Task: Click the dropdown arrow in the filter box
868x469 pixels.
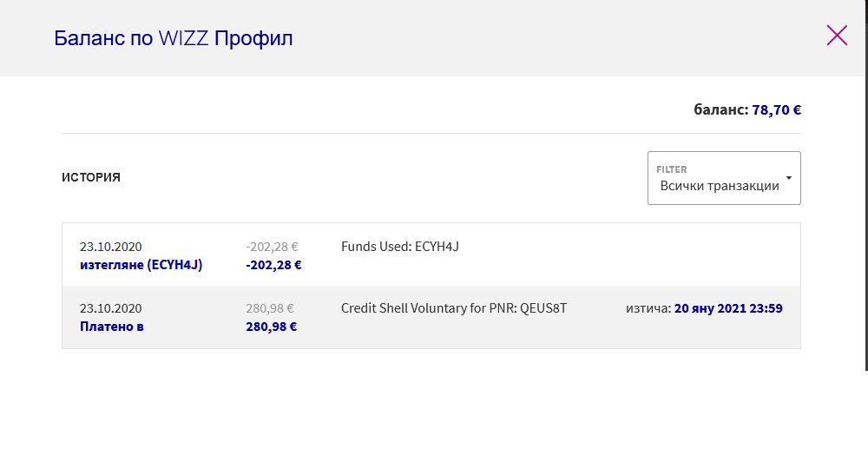Action: (789, 178)
